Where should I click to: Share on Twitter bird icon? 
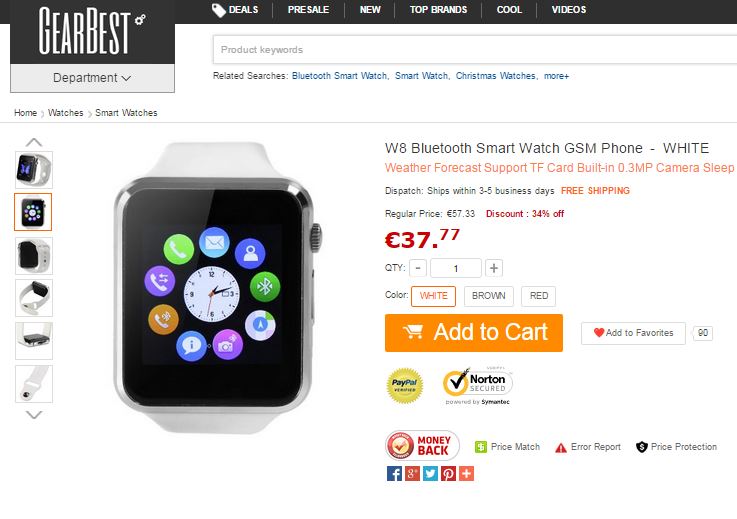(430, 473)
